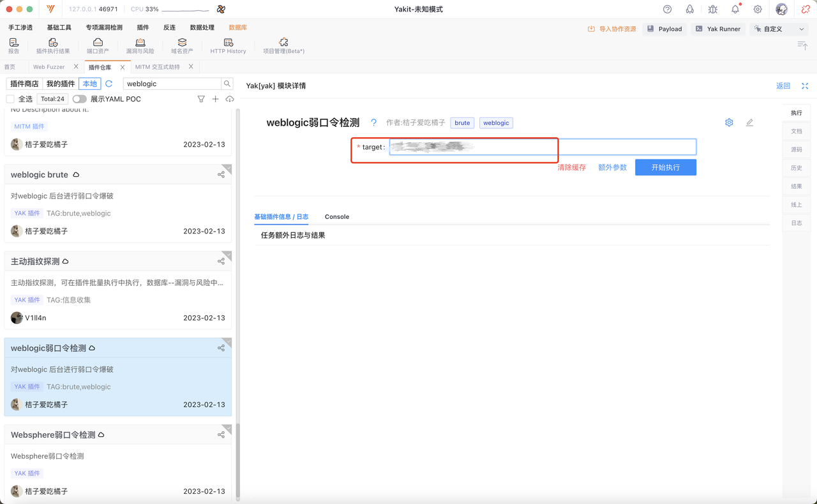Check the 全选 checkbox
Viewport: 817px width, 504px height.
pos(10,99)
